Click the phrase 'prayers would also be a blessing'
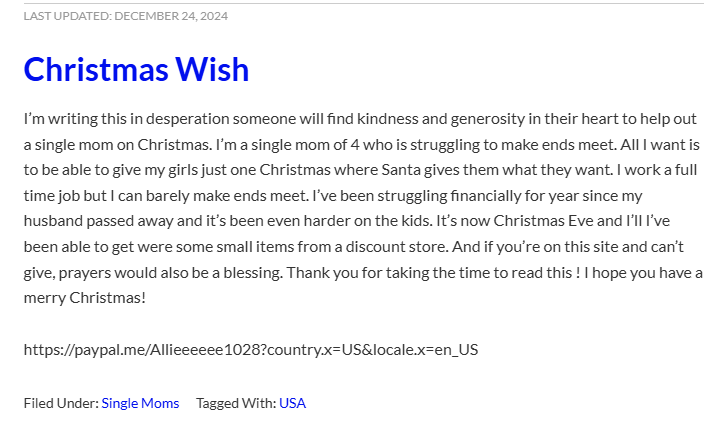 171,272
